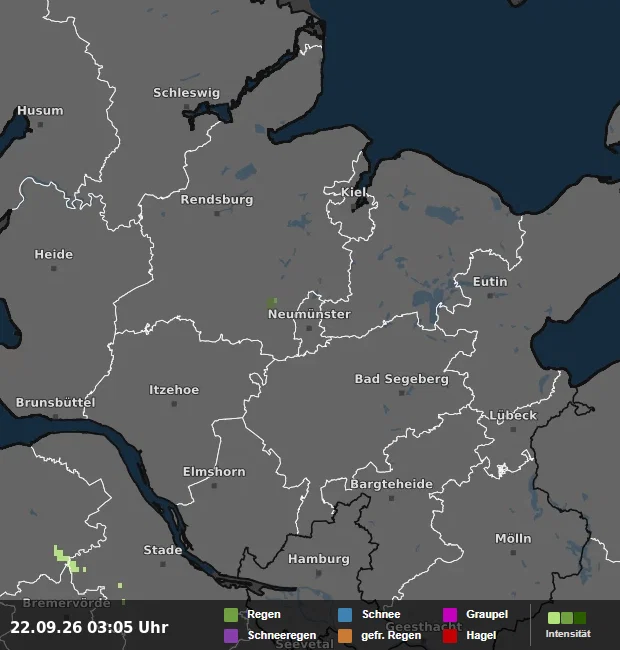Click the green Regen legend swatch
Viewport: 620px width, 650px height.
(231, 615)
